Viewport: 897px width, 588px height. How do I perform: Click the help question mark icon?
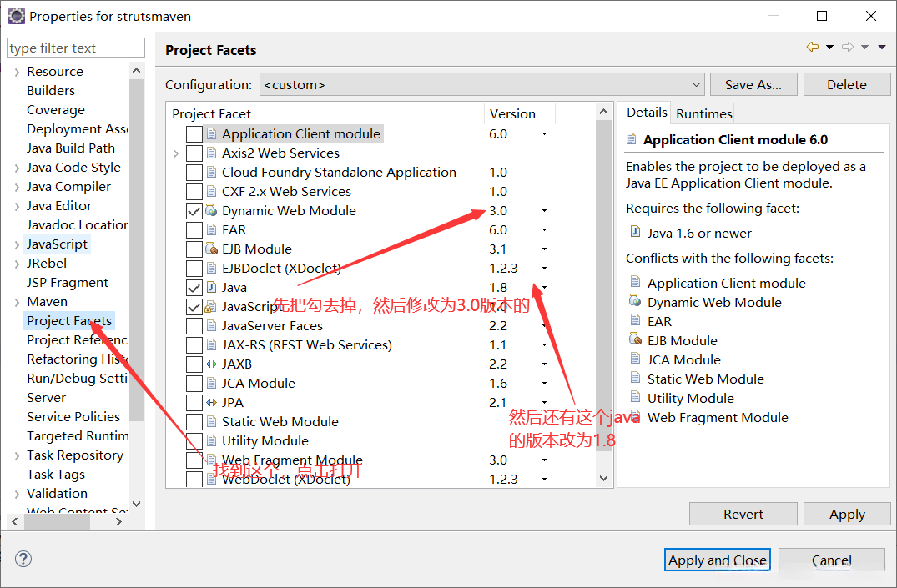(23, 559)
